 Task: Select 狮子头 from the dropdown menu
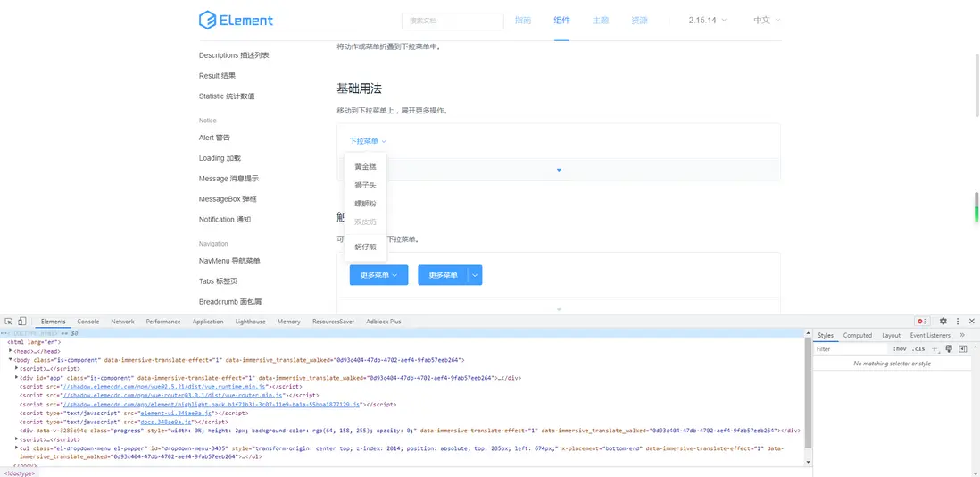click(365, 185)
